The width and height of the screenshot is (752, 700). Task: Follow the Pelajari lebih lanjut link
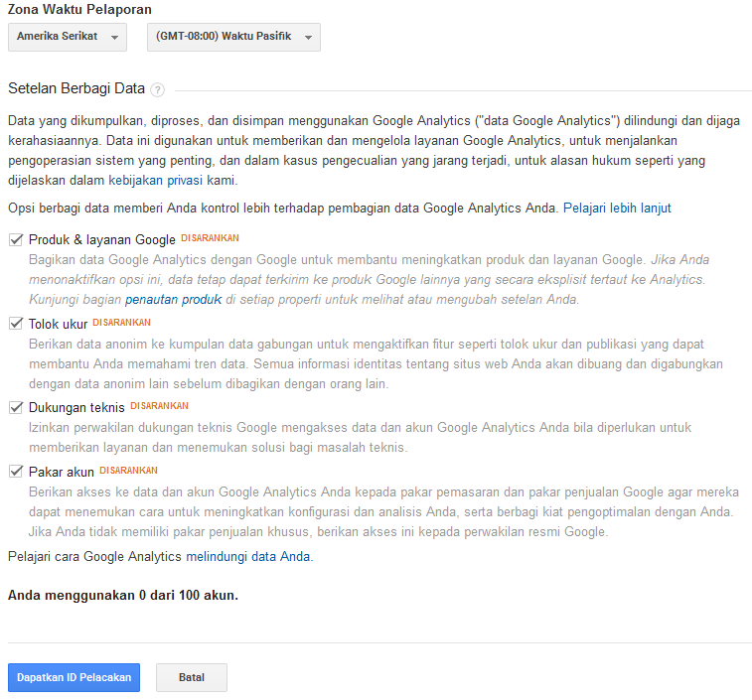617,209
